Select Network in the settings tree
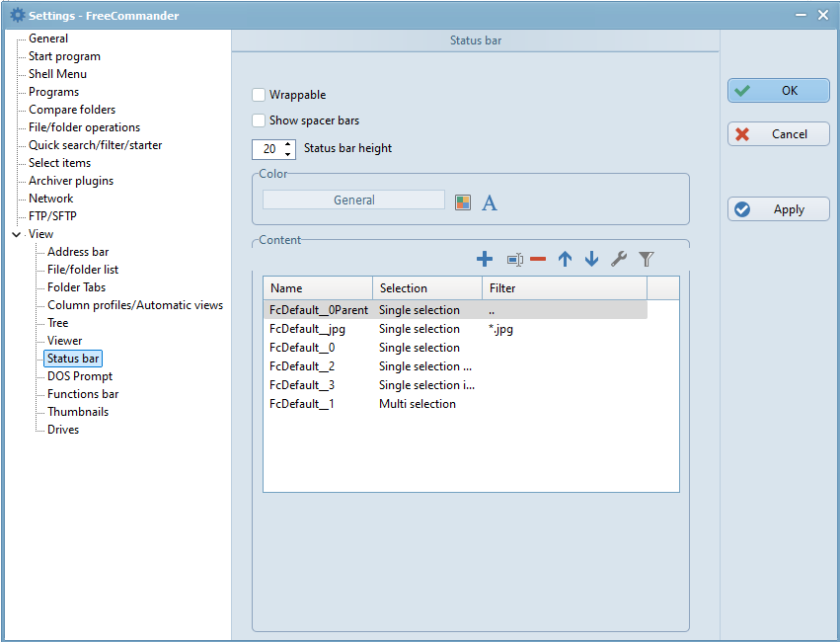 [51, 199]
